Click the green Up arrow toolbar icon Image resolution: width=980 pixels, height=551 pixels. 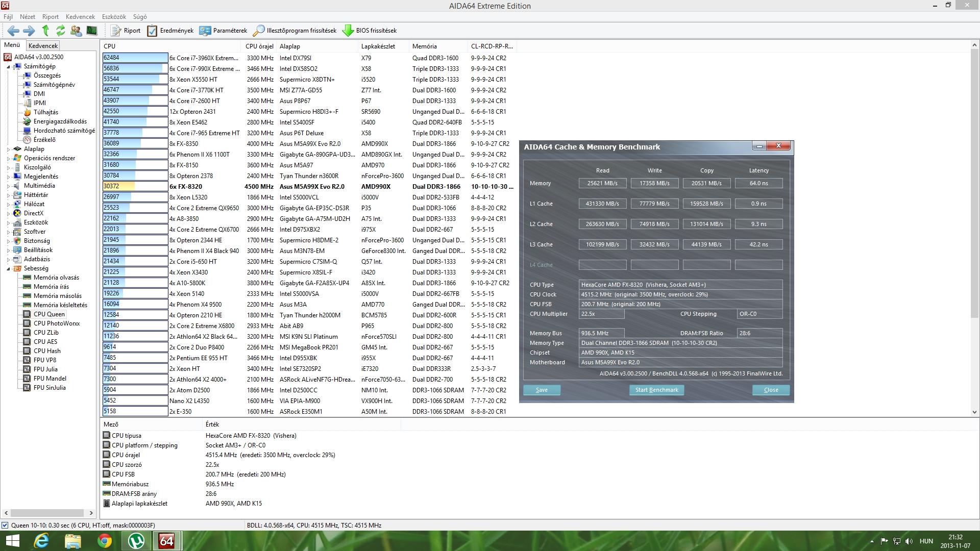pos(45,31)
